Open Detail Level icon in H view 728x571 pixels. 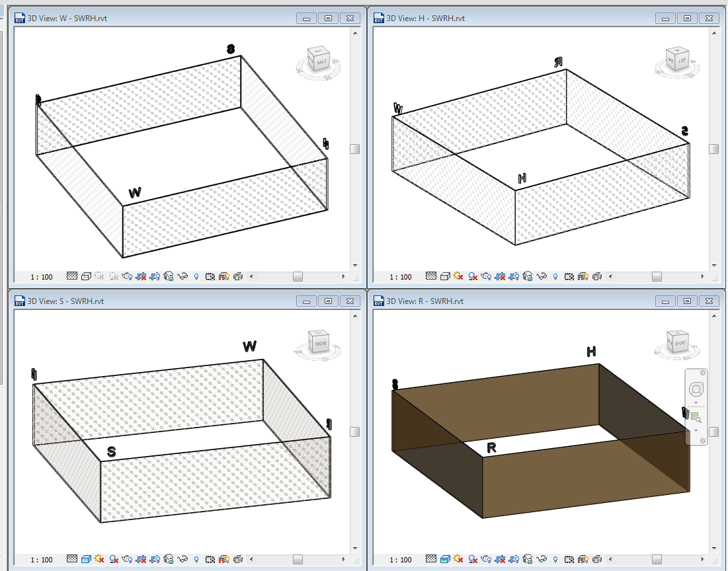(x=431, y=276)
